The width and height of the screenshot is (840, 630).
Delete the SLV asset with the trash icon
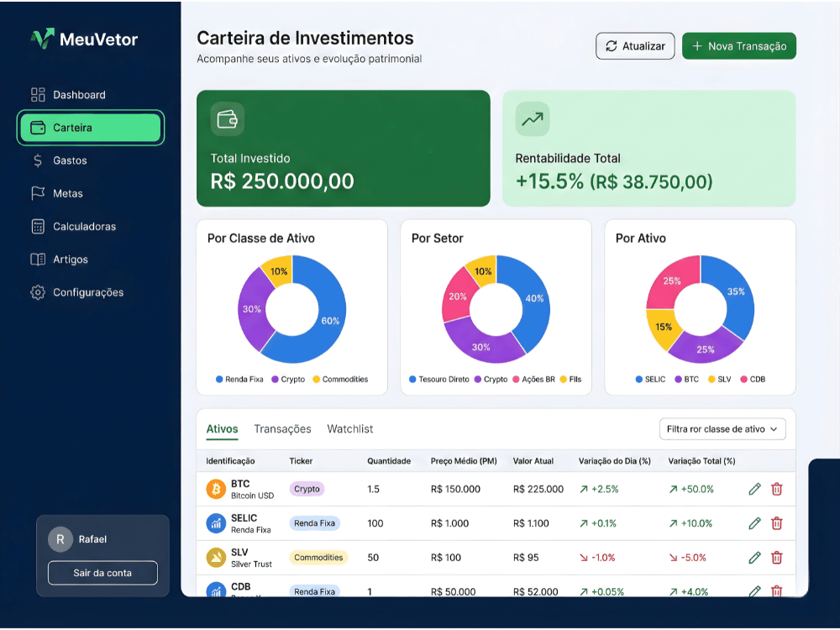click(776, 557)
